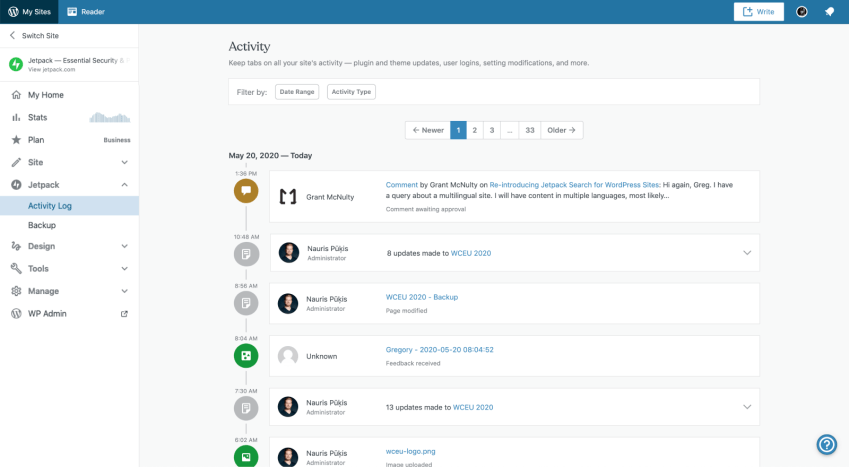Screen dimensions: 849x467
Task: Click the Jetpack site logo icon
Action: coord(16,64)
